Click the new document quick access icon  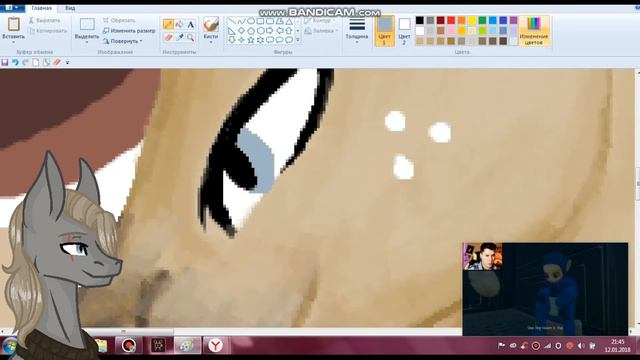(36, 62)
